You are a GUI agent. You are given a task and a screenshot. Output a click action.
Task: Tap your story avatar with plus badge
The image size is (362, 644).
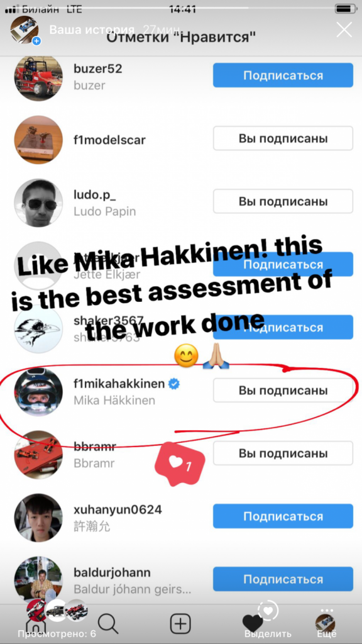pyautogui.click(x=25, y=30)
